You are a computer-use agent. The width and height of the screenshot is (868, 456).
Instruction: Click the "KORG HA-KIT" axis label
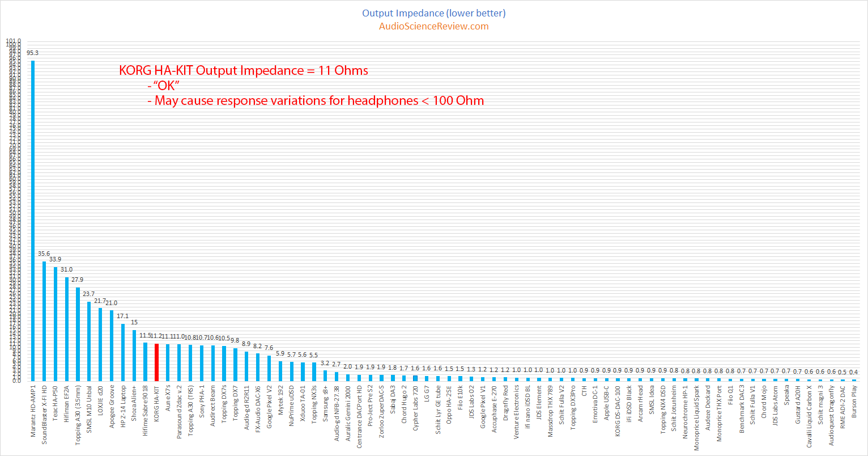point(157,404)
